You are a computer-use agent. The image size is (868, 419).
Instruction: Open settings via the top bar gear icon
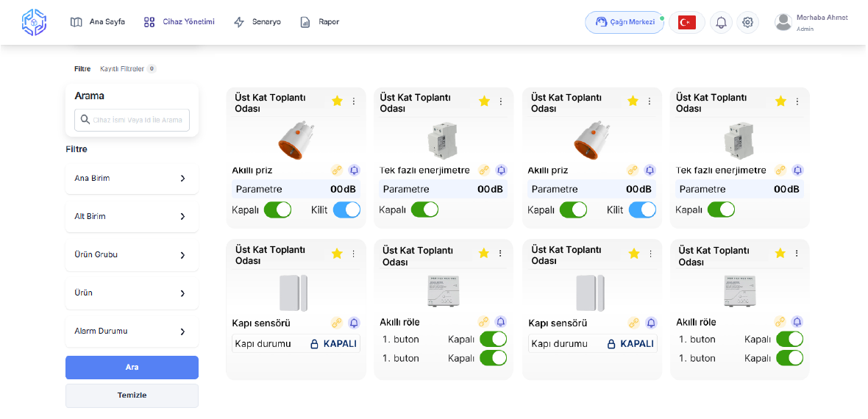pyautogui.click(x=747, y=22)
